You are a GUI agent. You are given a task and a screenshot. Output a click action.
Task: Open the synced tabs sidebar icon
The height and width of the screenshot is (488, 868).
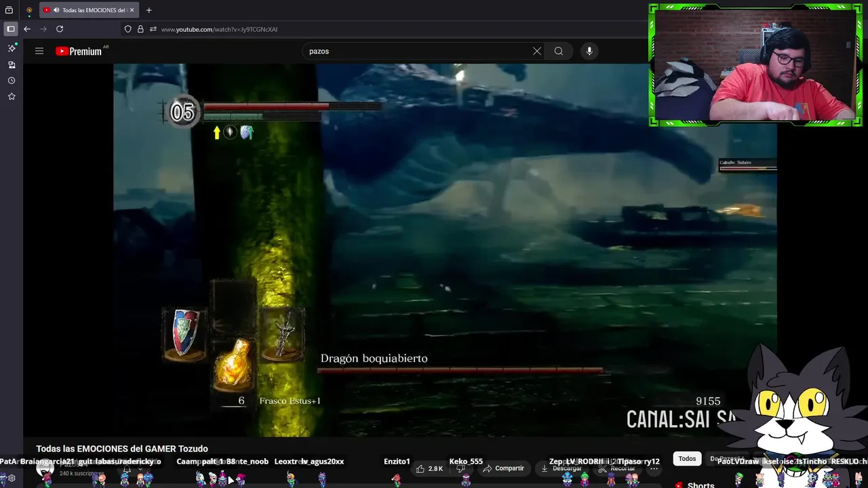[12, 64]
